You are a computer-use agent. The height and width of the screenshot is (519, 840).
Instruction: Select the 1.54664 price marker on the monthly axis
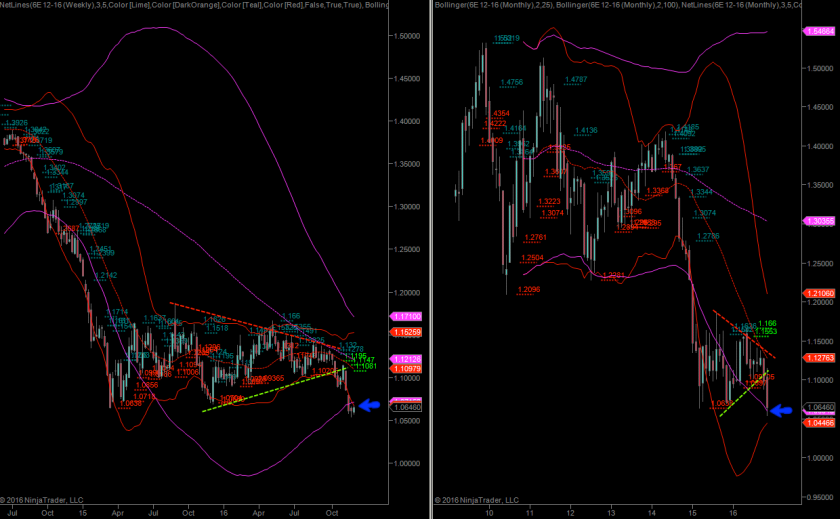click(819, 32)
